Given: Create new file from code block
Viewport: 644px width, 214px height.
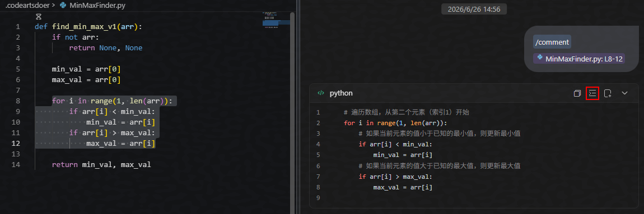Looking at the screenshot, I should [608, 93].
